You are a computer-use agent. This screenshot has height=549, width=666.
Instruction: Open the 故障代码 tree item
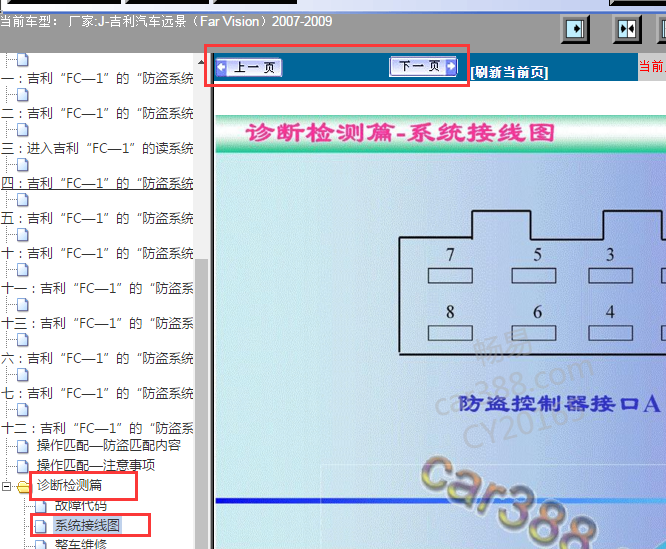pos(81,505)
